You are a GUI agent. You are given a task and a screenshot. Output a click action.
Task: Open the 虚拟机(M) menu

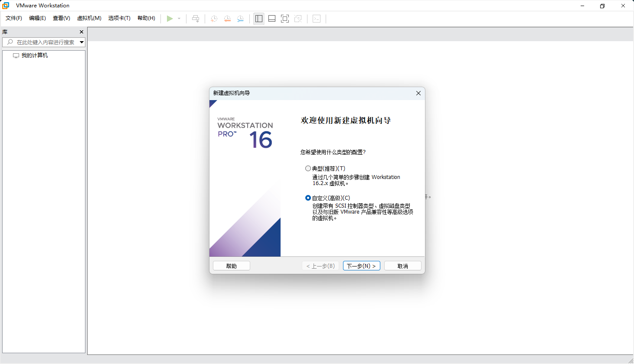(89, 18)
